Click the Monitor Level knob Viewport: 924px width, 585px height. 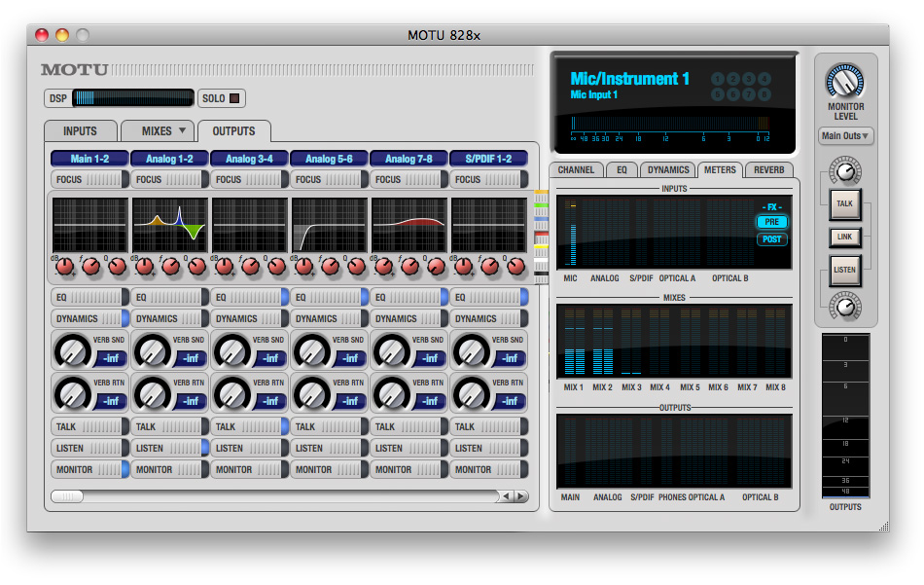tap(844, 83)
